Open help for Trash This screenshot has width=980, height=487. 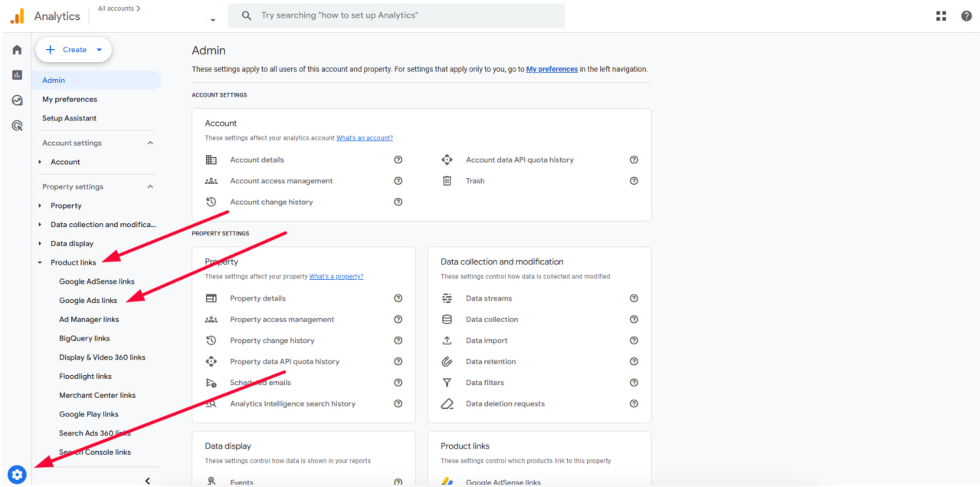tap(634, 181)
